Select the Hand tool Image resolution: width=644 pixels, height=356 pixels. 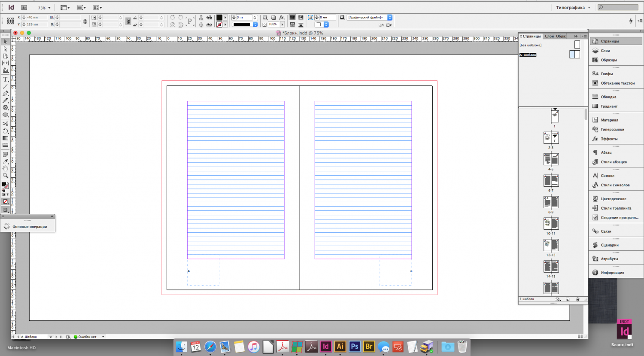click(6, 168)
